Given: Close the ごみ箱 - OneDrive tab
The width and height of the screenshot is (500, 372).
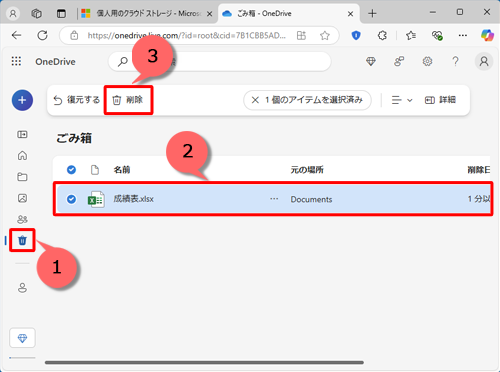Looking at the screenshot, I should tap(350, 14).
